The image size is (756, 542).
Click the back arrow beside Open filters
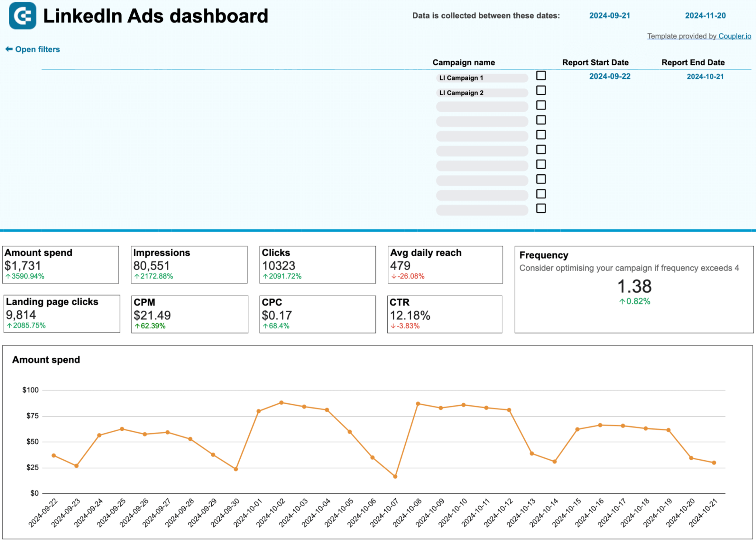pyautogui.click(x=8, y=48)
